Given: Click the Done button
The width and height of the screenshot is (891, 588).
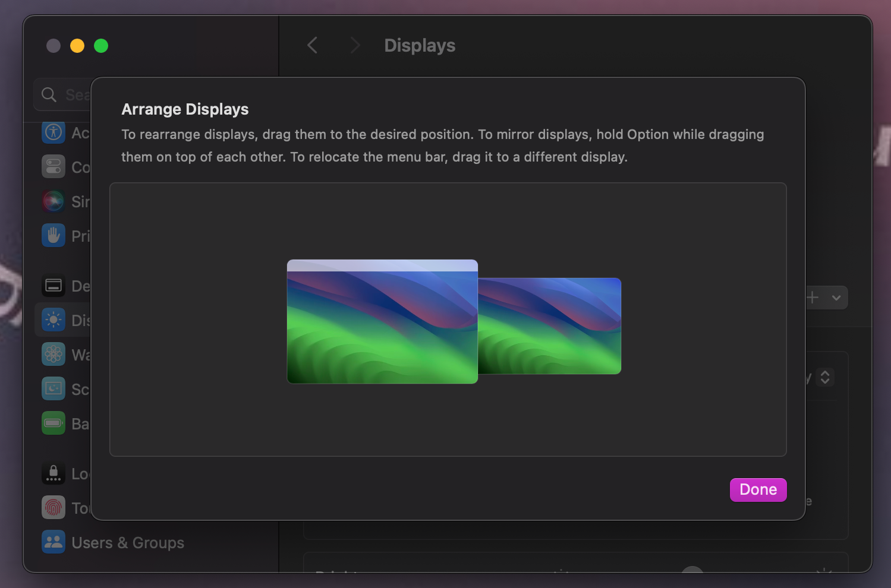Looking at the screenshot, I should pyautogui.click(x=758, y=489).
